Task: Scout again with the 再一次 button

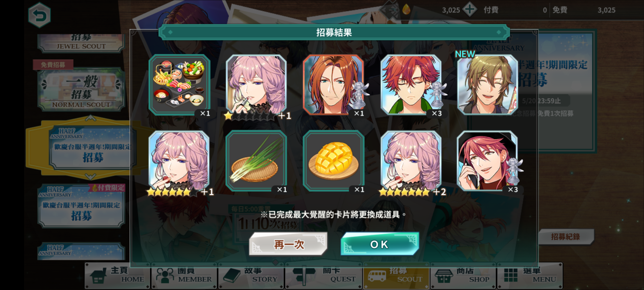Action: click(x=288, y=244)
